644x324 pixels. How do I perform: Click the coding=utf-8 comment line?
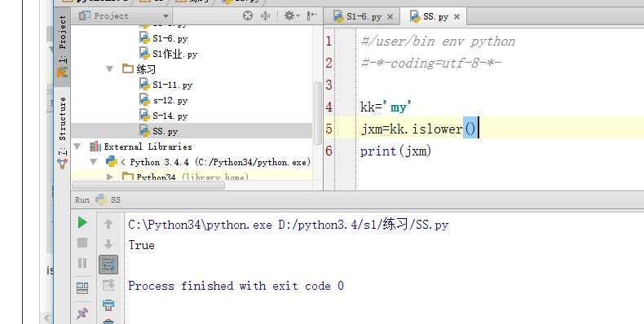click(431, 63)
